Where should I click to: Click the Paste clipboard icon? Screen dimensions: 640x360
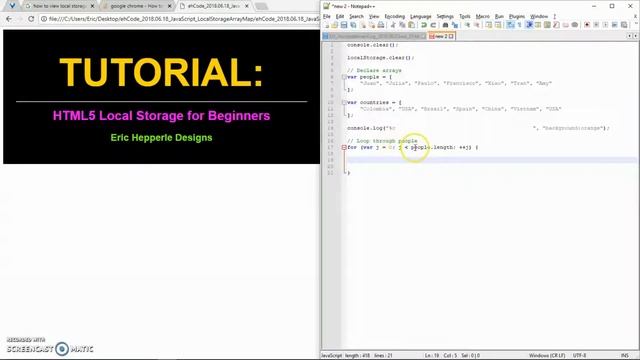coord(411,25)
